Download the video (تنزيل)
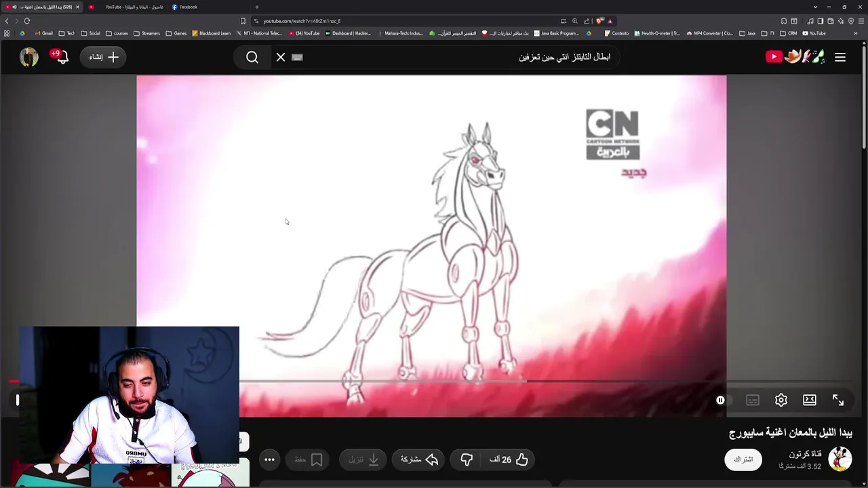 [363, 460]
